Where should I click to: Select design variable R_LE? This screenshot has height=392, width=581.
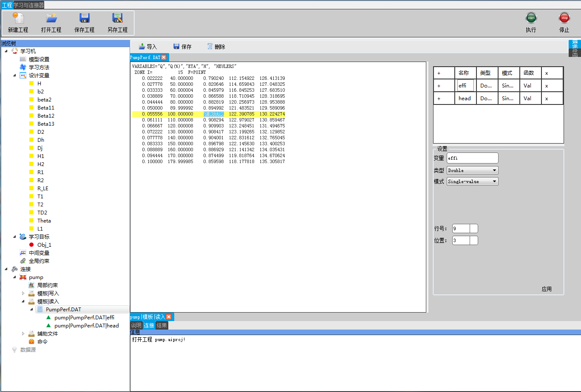pyautogui.click(x=43, y=188)
